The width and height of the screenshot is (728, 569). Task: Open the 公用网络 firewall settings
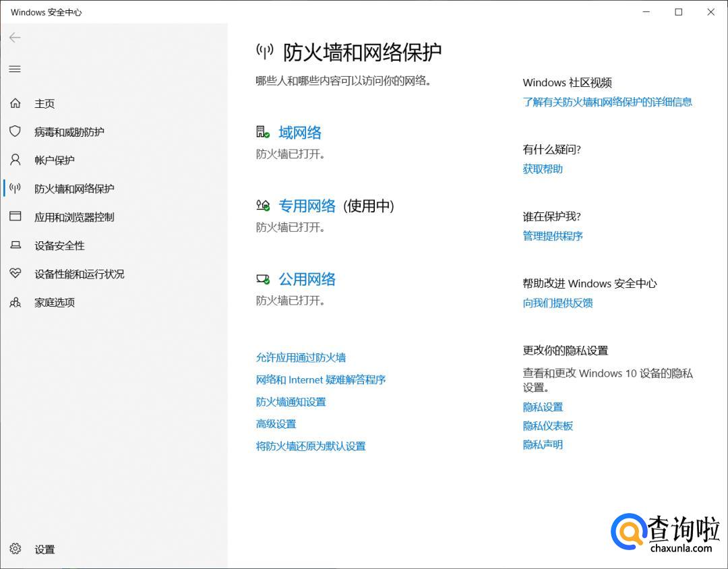coord(307,279)
